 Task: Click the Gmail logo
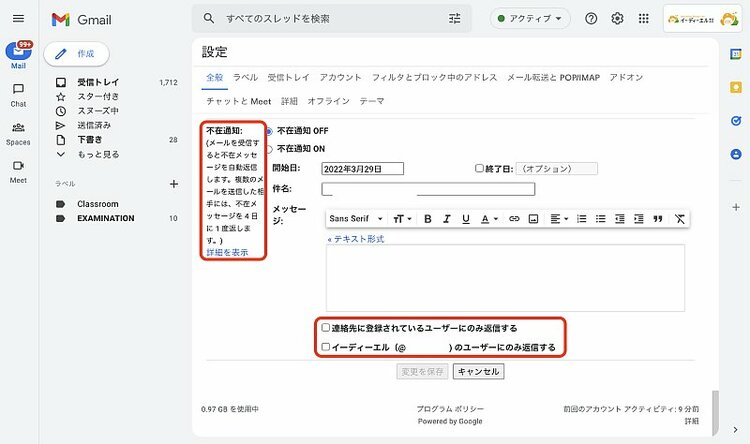(x=81, y=20)
